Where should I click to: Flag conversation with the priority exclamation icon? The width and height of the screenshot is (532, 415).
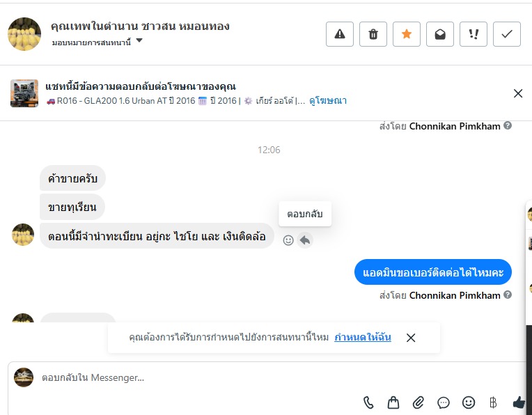coord(474,34)
